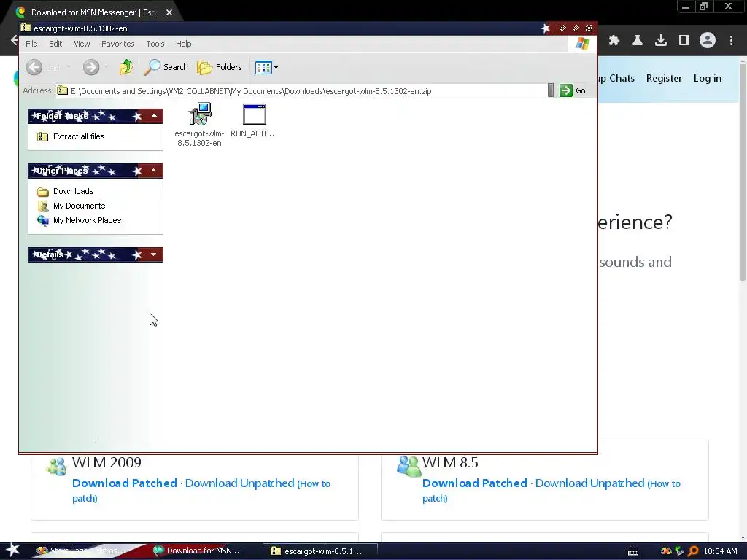Click the Back navigation arrow
The image size is (747, 560).
pos(34,67)
